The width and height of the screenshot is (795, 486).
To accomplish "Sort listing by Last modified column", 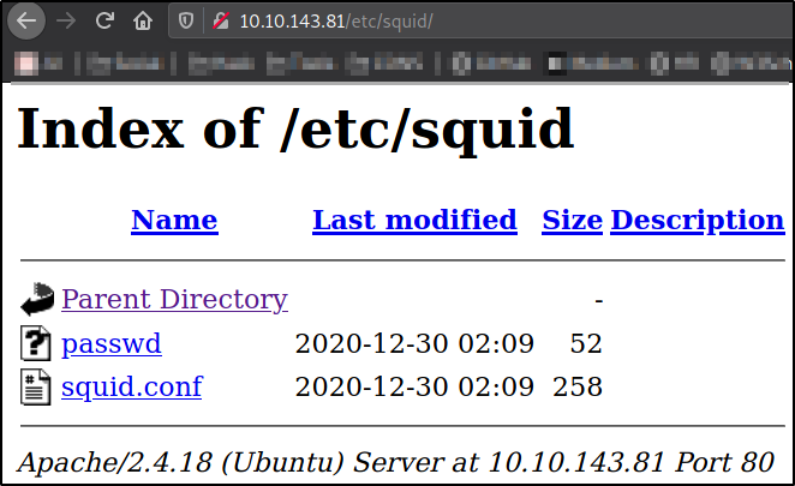I will [415, 220].
